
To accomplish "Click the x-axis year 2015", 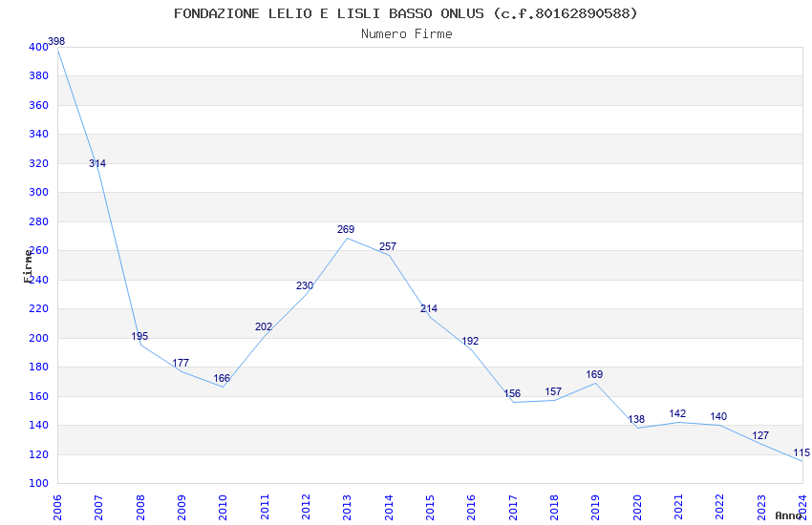I will tap(430, 508).
